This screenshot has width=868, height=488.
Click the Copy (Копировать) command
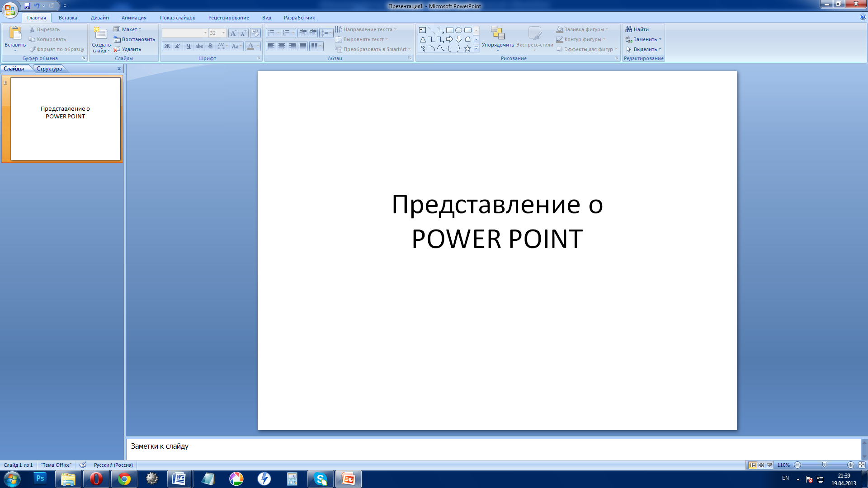(47, 39)
